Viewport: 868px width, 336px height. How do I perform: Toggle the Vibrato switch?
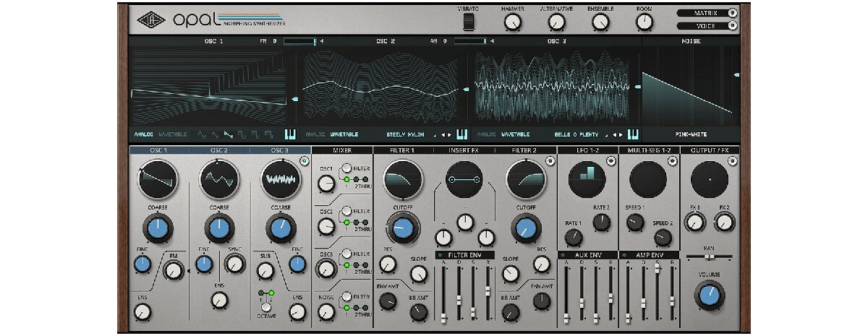(469, 23)
